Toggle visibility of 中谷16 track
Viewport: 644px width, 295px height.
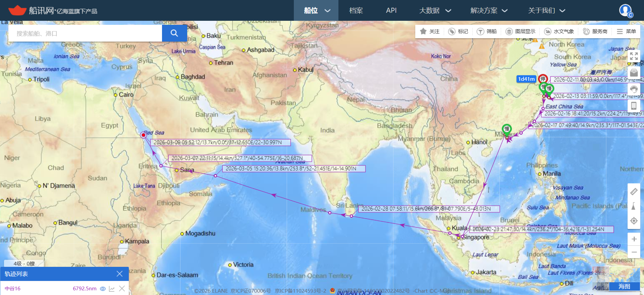(x=103, y=289)
